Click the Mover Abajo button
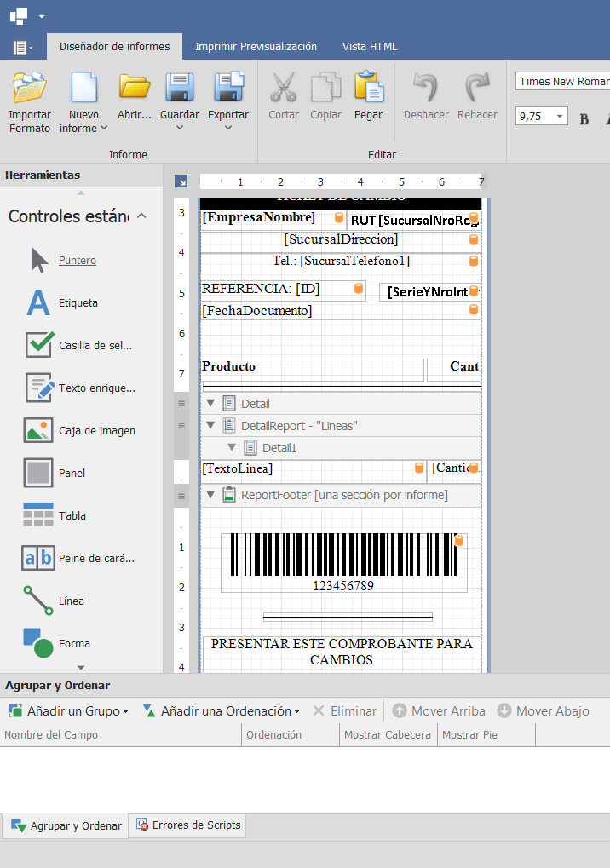Image resolution: width=610 pixels, height=868 pixels. click(543, 710)
